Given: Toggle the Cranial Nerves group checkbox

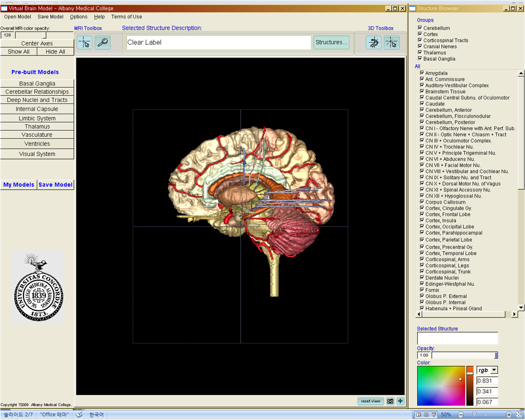Looking at the screenshot, I should pyautogui.click(x=420, y=46).
